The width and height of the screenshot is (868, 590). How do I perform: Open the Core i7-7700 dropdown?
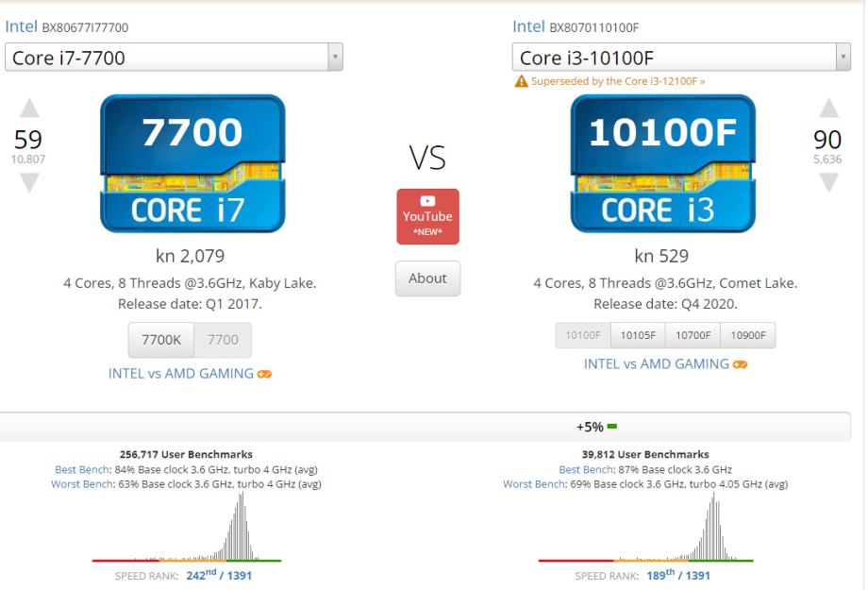pyautogui.click(x=174, y=57)
